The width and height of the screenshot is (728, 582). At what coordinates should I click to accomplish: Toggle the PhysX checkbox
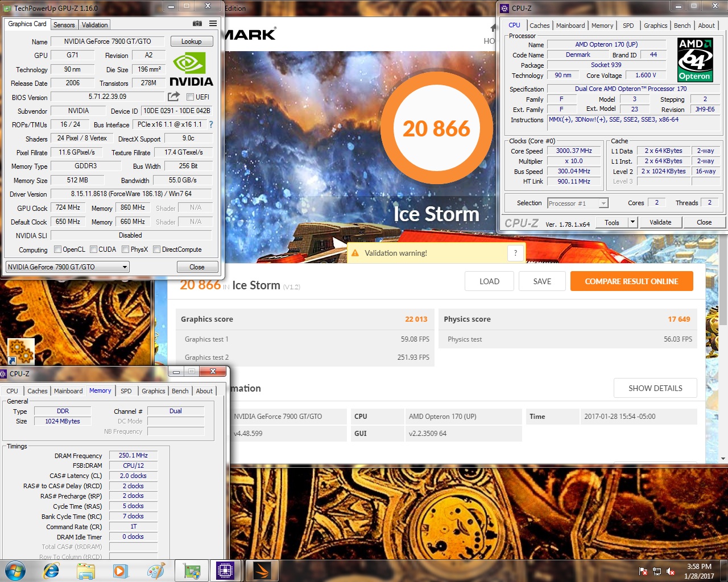[125, 249]
